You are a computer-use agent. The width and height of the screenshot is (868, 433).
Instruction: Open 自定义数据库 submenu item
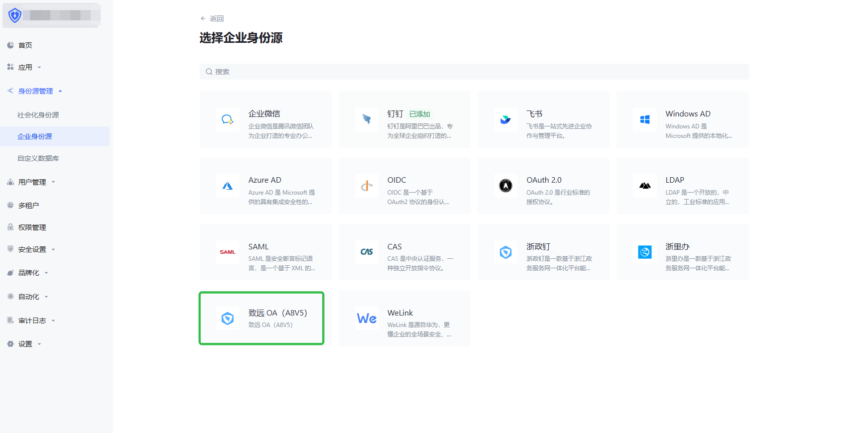tap(38, 158)
